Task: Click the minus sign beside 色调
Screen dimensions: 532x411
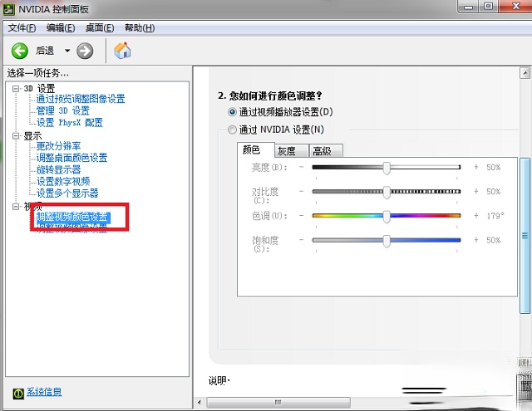Action: point(301,216)
